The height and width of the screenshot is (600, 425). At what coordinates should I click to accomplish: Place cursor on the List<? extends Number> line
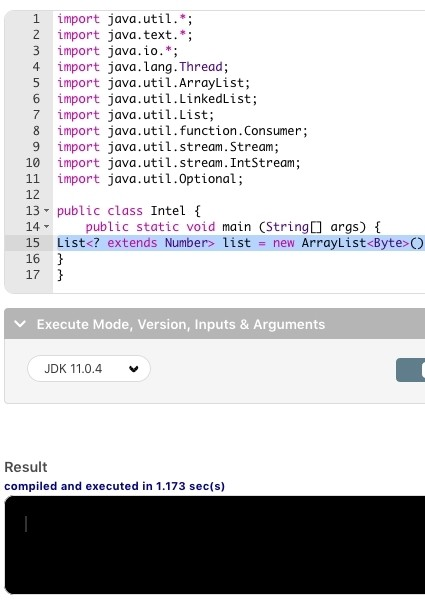(x=241, y=243)
